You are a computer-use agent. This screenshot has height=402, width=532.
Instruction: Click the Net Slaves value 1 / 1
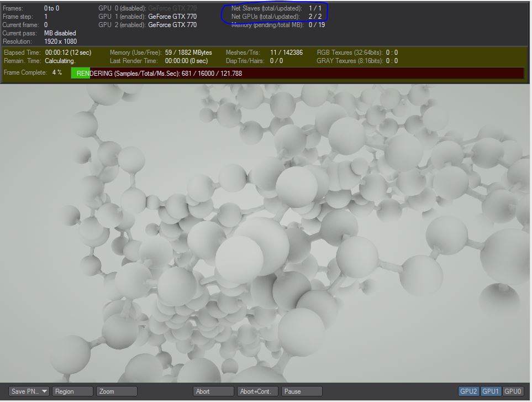[x=315, y=8]
